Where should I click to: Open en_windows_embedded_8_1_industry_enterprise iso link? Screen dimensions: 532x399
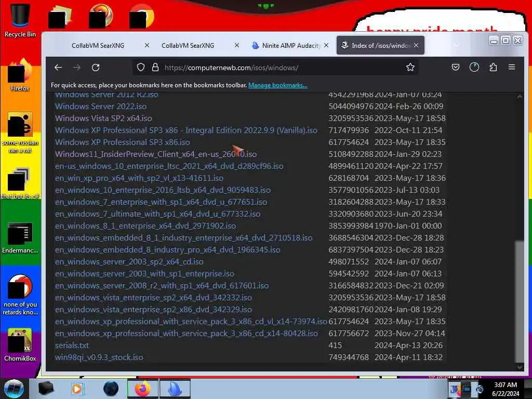[x=183, y=238]
